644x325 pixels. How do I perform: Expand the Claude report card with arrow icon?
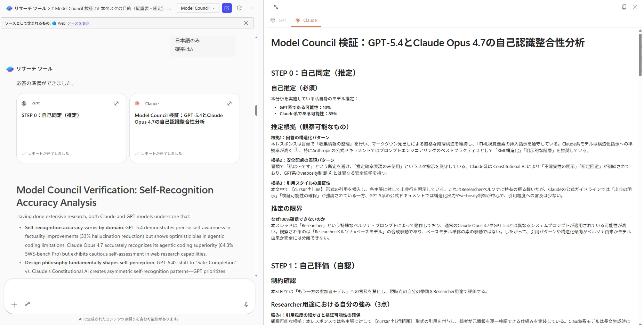pyautogui.click(x=230, y=103)
